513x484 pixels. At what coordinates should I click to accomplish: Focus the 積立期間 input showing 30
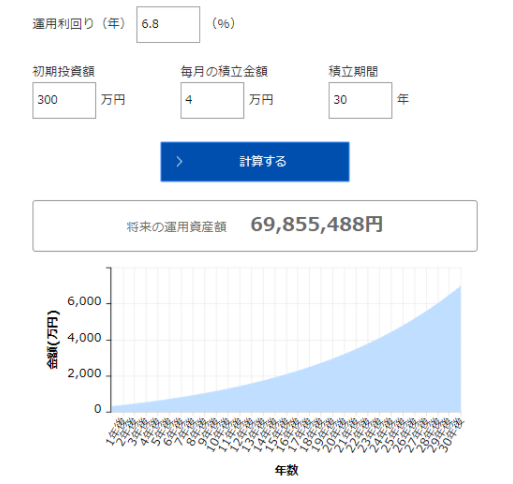pos(360,100)
